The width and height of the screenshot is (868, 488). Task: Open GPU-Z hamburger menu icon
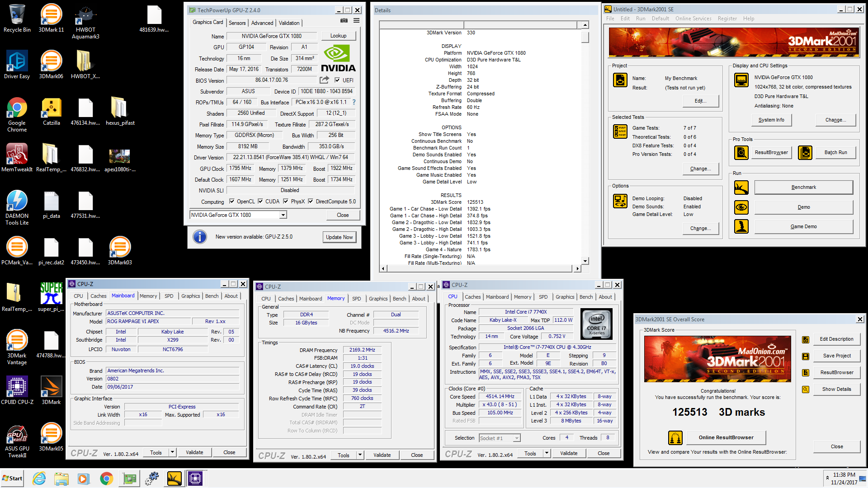point(357,21)
